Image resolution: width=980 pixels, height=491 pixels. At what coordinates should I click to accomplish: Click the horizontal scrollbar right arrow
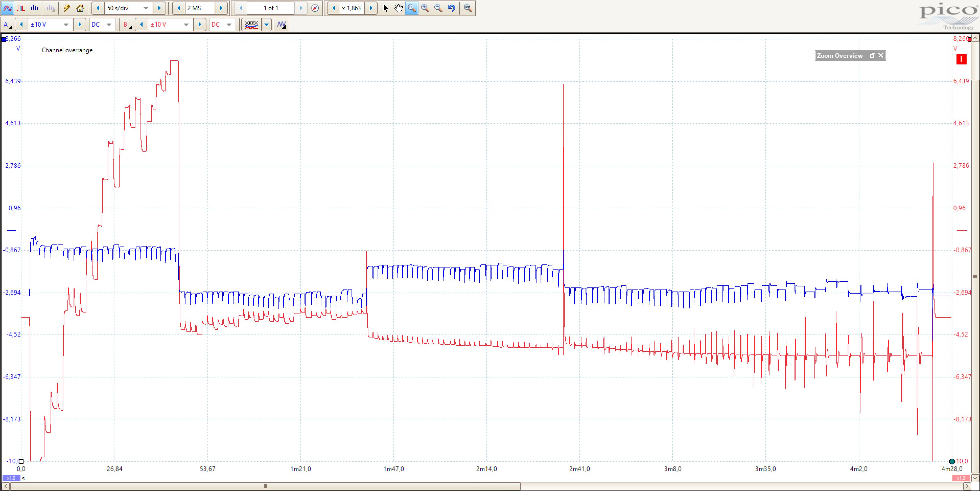967,486
